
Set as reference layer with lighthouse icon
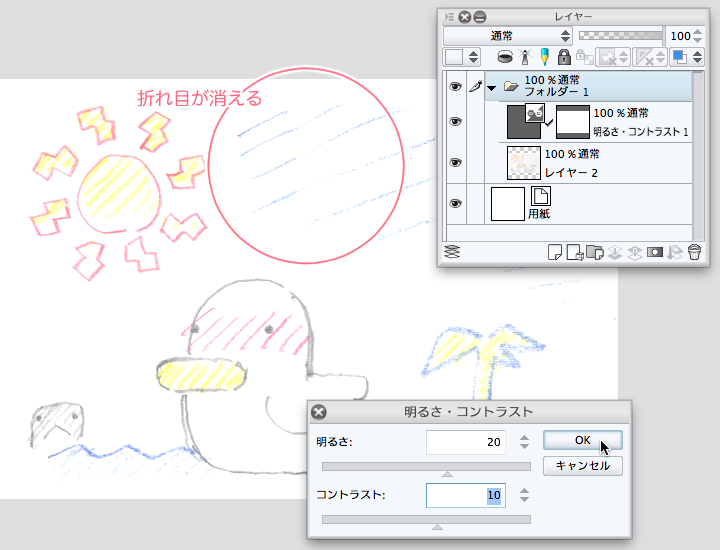click(x=526, y=57)
